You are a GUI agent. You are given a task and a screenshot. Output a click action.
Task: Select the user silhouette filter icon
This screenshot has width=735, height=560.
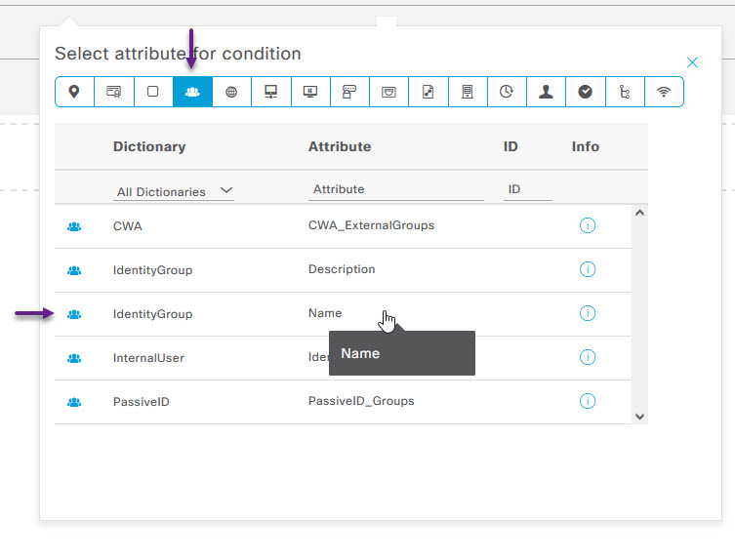[x=546, y=92]
